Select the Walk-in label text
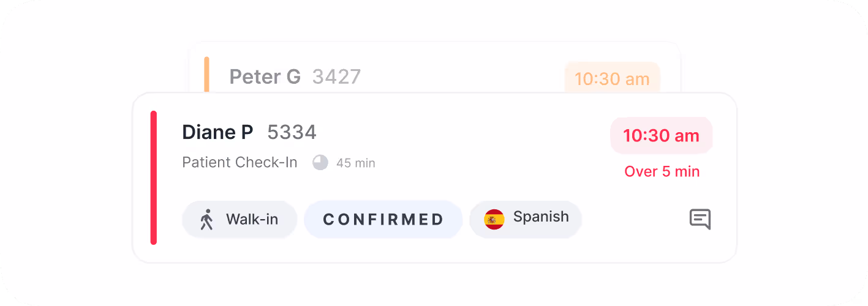Image resolution: width=868 pixels, height=306 pixels. coord(252,219)
